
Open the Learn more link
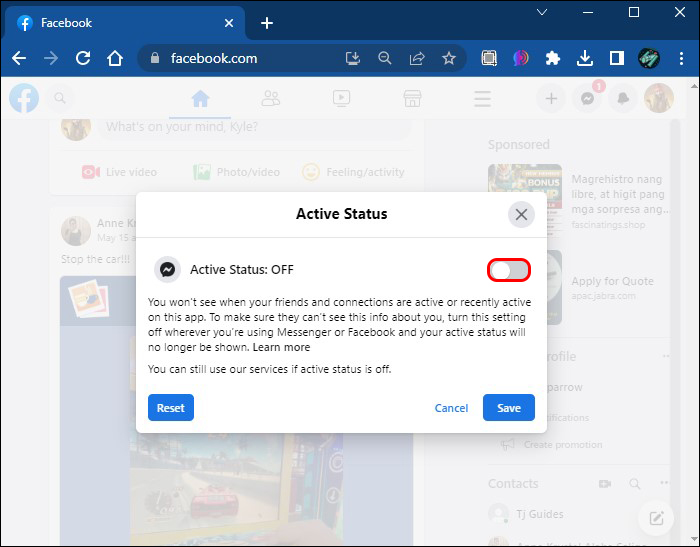[x=281, y=347]
